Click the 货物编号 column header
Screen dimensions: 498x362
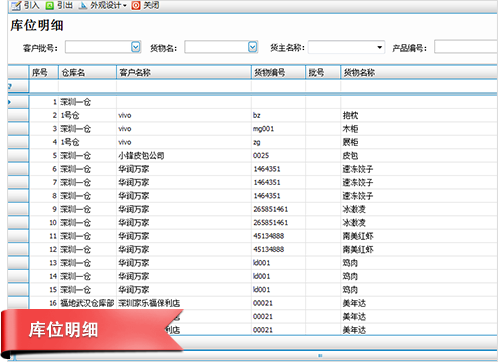coord(278,72)
